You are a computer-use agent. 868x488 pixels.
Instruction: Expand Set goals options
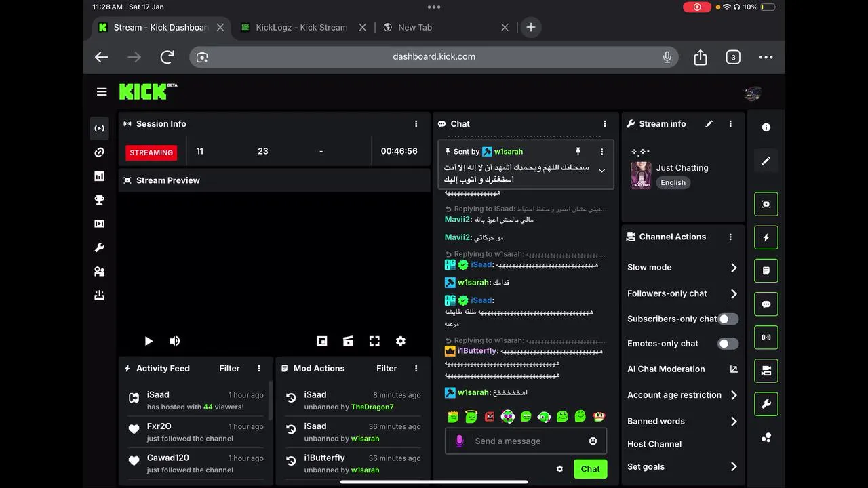click(x=734, y=466)
